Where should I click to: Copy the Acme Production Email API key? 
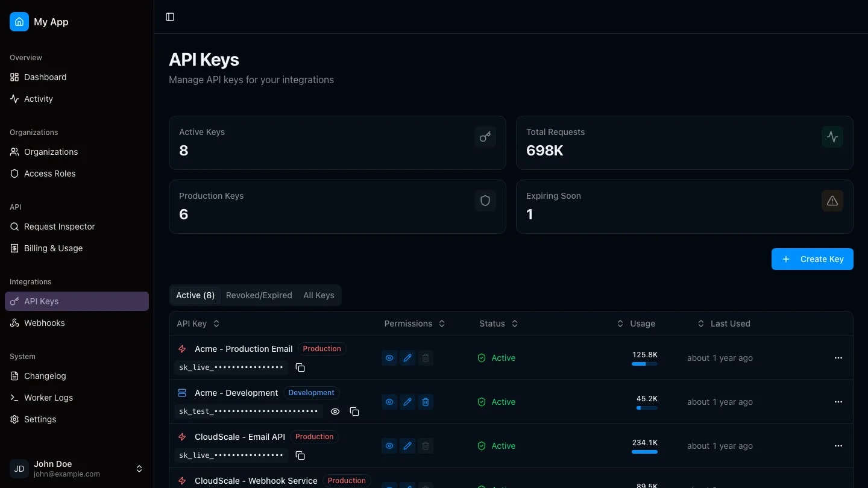coord(300,368)
